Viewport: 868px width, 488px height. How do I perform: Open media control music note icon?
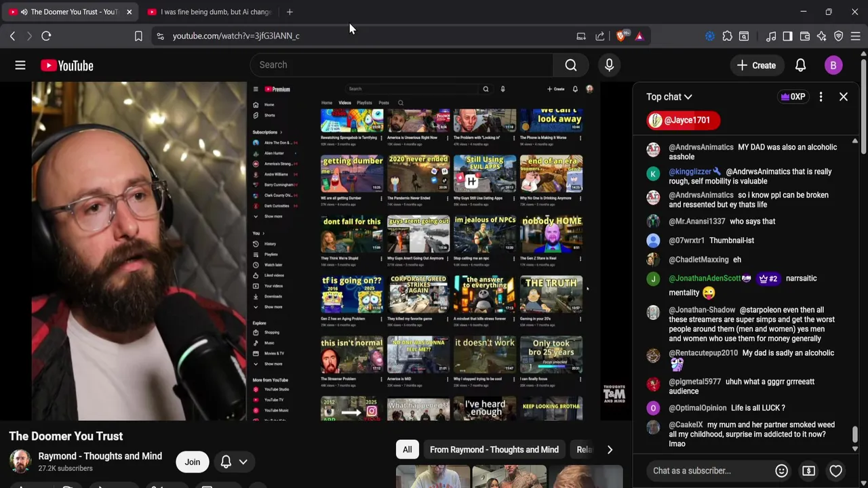[x=771, y=36]
